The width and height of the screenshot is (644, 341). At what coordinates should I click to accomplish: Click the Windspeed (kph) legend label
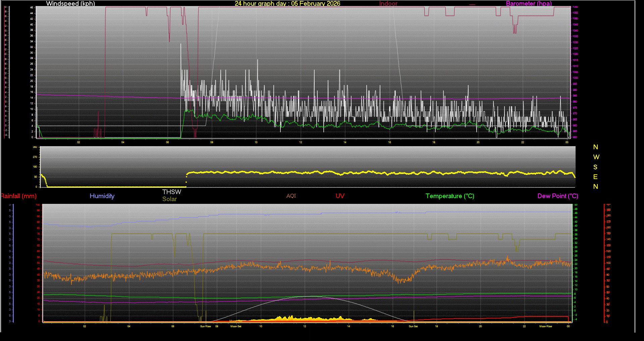70,4
